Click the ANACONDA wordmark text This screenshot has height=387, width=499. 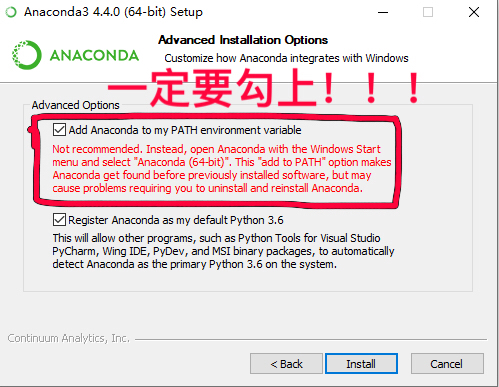coord(94,55)
